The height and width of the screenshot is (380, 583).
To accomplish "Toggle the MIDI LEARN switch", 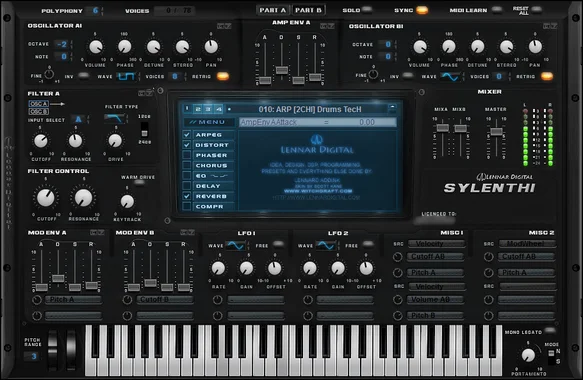I will (x=497, y=10).
